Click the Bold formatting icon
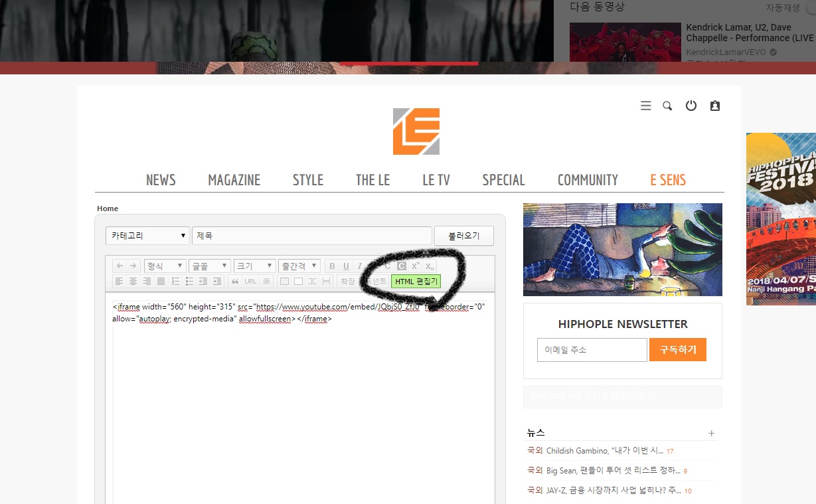 pos(332,266)
